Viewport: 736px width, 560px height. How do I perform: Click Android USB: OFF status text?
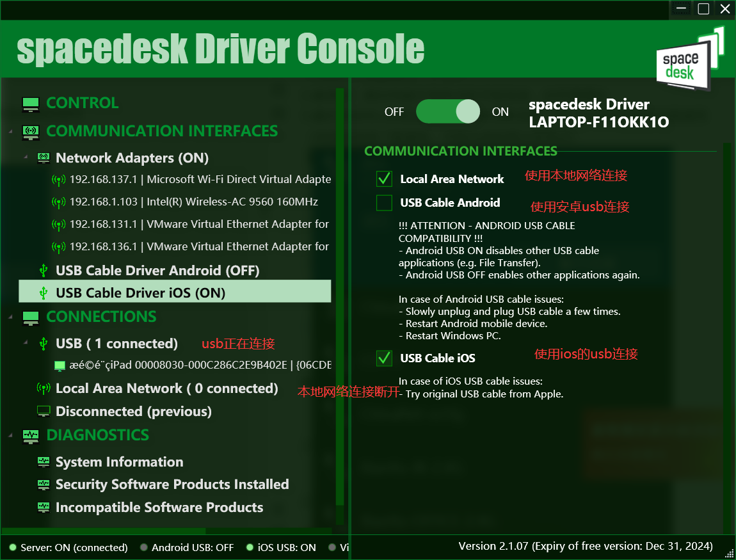coord(193,548)
